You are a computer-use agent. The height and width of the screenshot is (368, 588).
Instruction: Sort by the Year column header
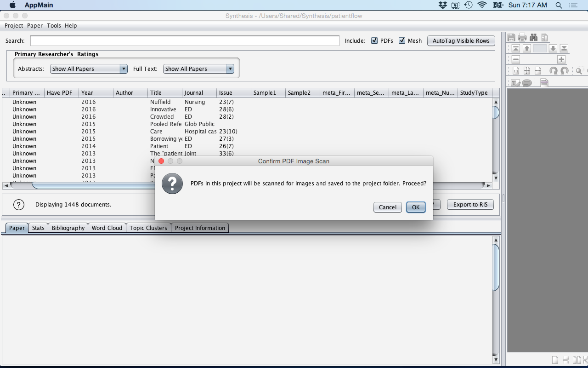(96, 92)
